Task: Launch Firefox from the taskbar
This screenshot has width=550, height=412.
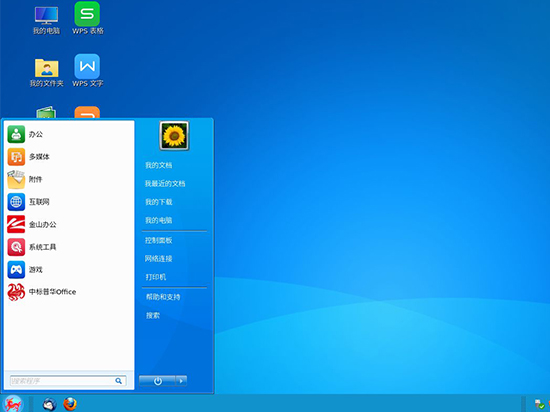Action: tap(70, 404)
